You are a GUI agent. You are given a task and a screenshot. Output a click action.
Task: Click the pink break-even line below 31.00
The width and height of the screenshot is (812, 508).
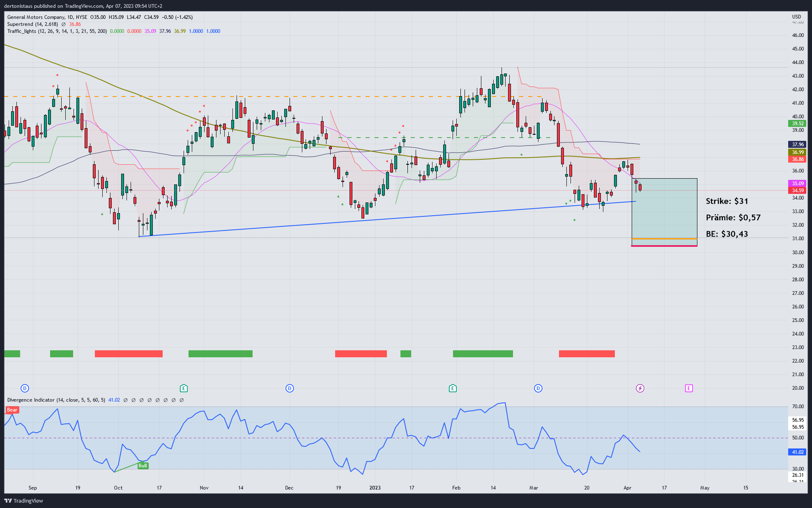tap(664, 246)
